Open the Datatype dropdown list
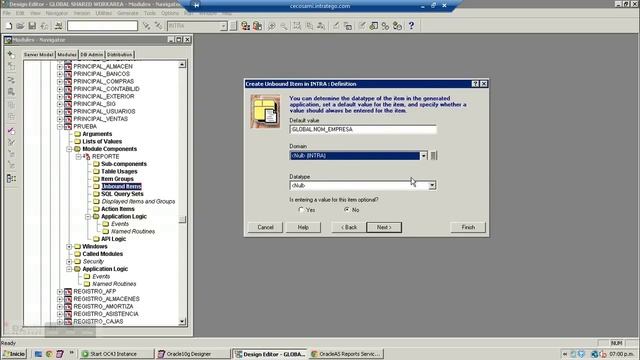This screenshot has height=360, width=640. click(432, 186)
